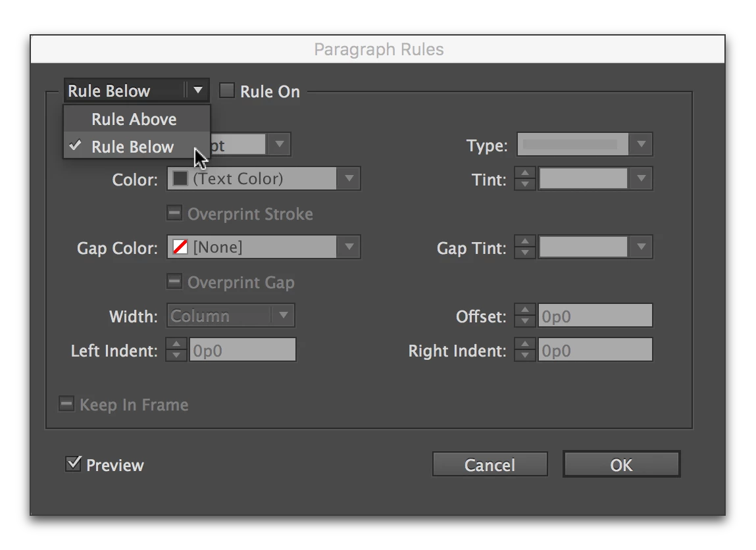Viewport: 756px width, 550px height.
Task: Choose the checked Rule Below option
Action: click(133, 147)
